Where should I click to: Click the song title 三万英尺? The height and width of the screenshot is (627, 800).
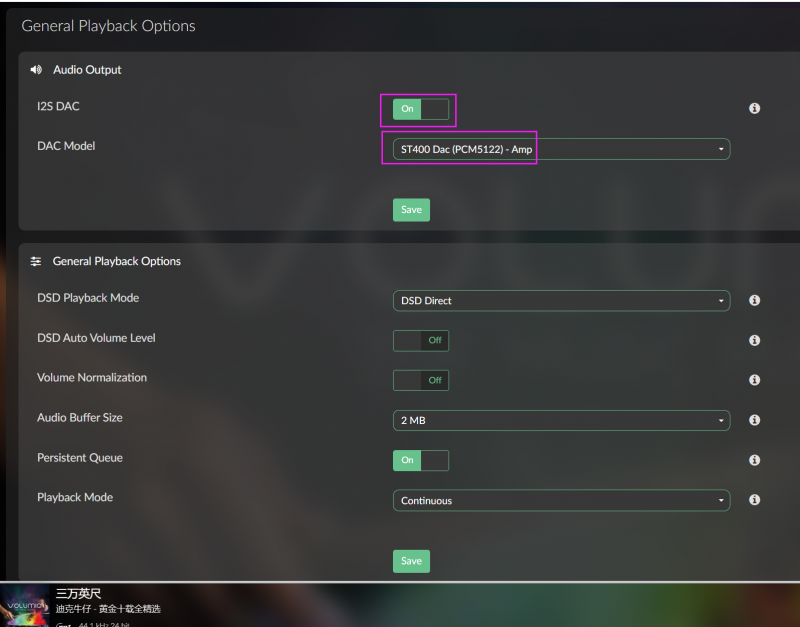pos(78,593)
